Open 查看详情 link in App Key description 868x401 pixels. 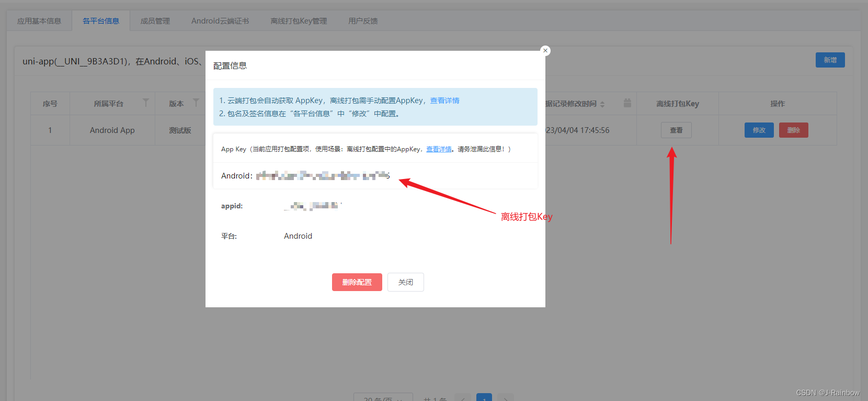439,149
